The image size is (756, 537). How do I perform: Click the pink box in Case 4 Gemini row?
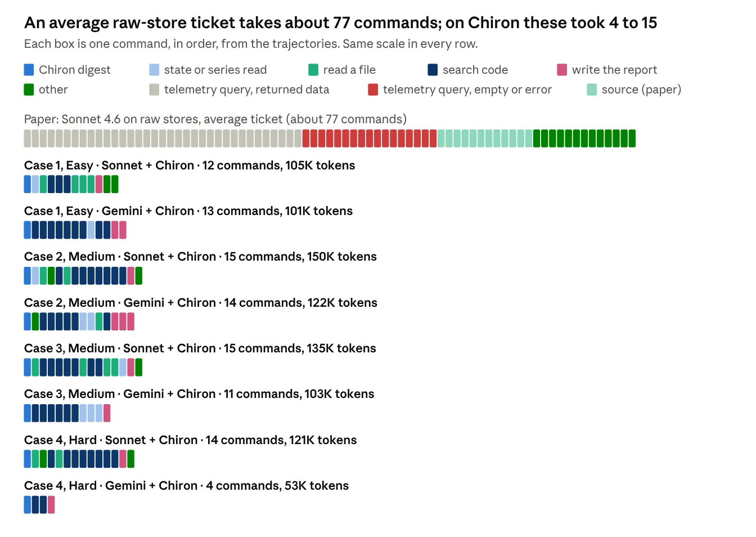pos(51,505)
